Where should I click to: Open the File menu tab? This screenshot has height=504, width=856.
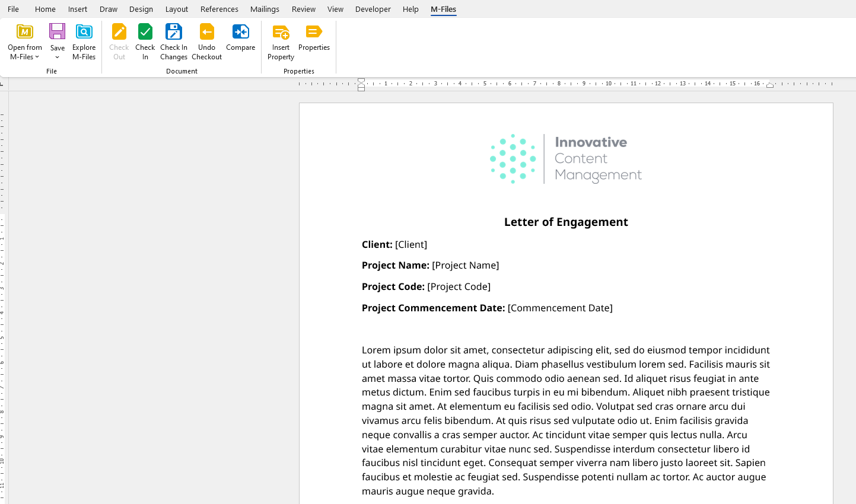point(13,9)
